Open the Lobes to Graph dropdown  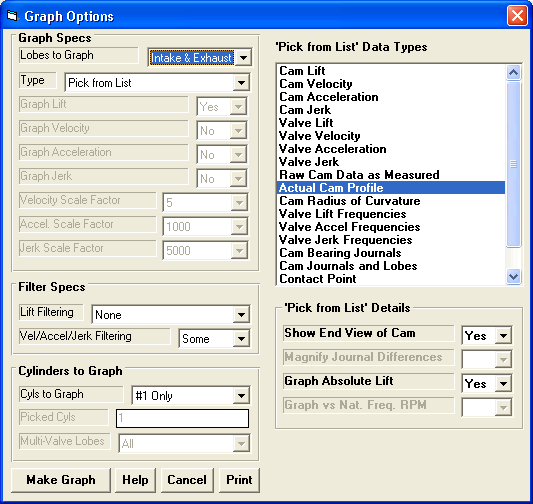click(243, 57)
